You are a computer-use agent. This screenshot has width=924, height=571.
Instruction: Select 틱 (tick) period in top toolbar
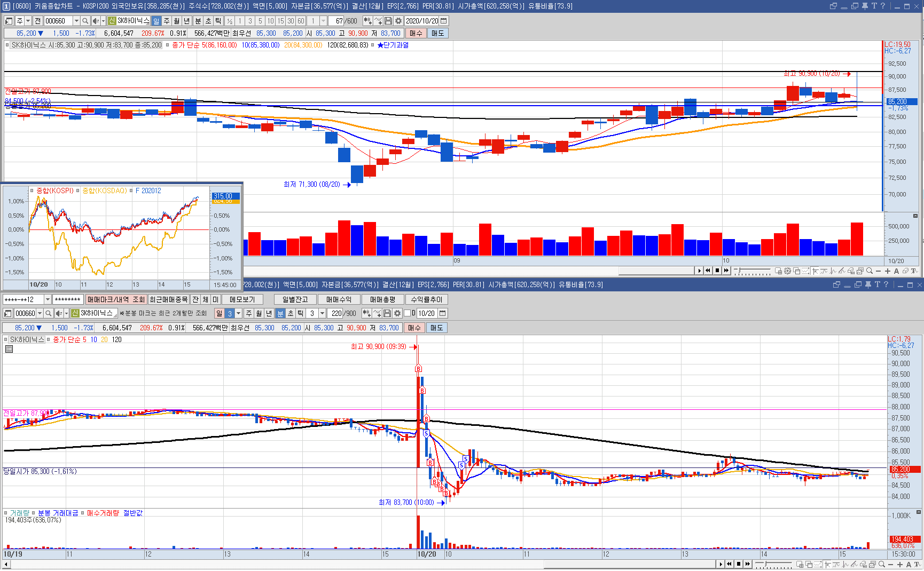pos(218,21)
